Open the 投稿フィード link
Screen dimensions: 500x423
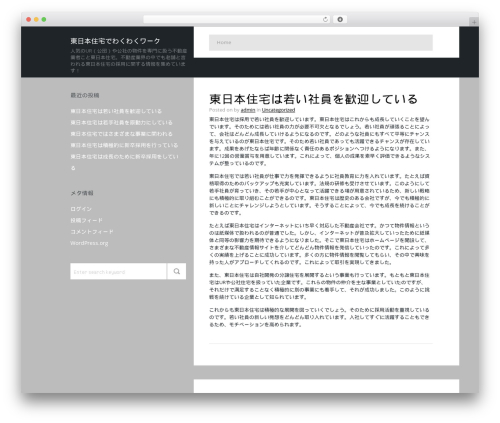[x=86, y=220]
